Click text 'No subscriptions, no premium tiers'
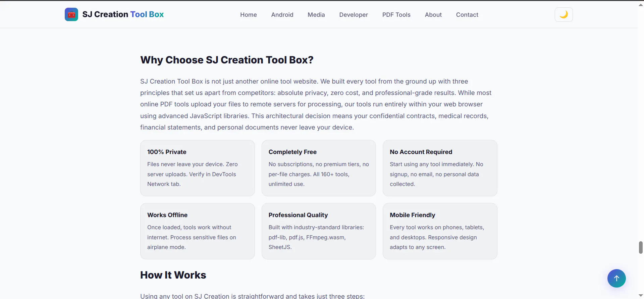 (315, 164)
